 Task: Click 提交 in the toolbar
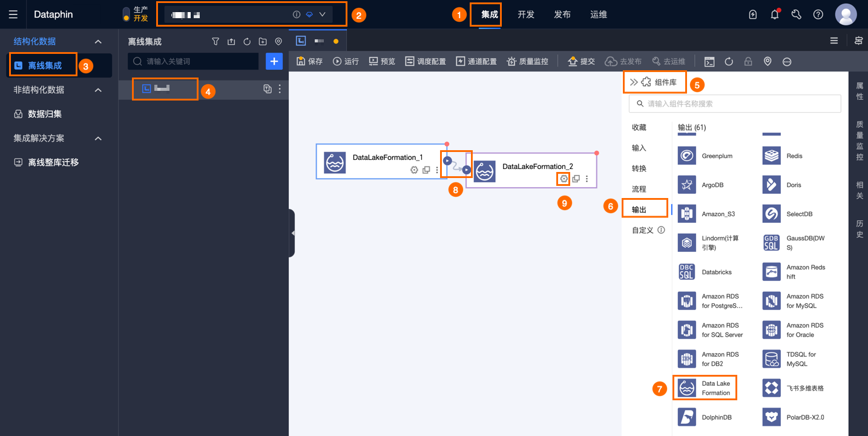coord(581,61)
